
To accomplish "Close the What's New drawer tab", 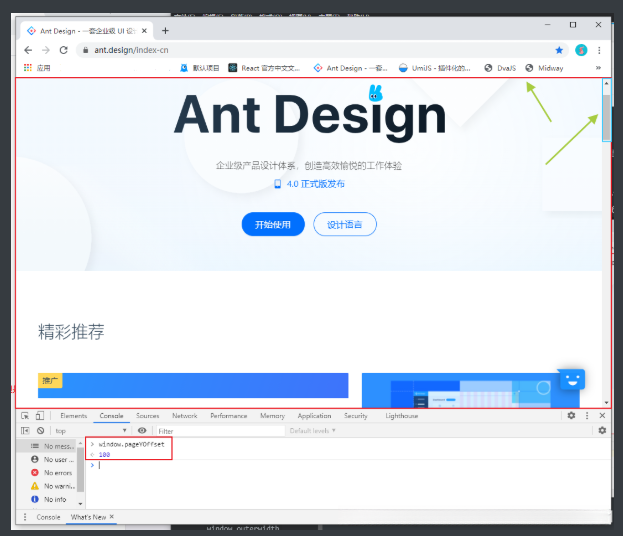I will click(x=112, y=517).
